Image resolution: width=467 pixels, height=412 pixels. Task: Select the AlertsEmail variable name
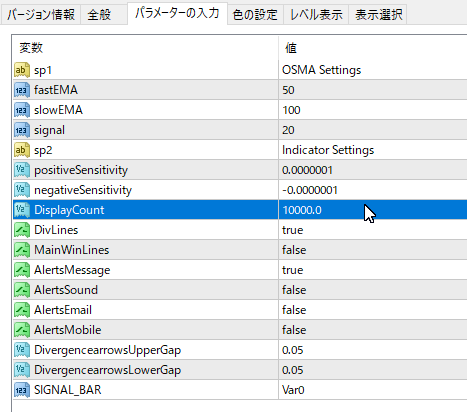click(63, 310)
